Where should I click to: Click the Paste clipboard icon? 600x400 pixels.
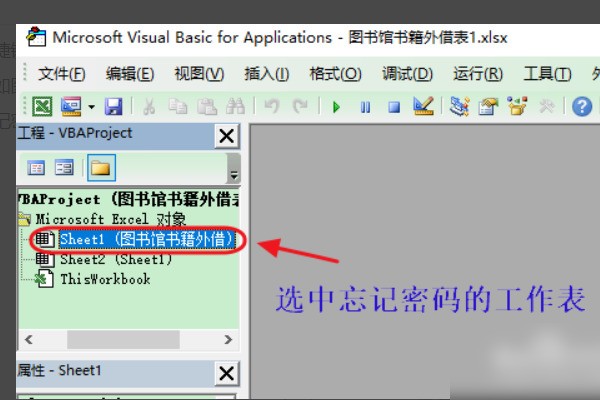click(x=207, y=106)
